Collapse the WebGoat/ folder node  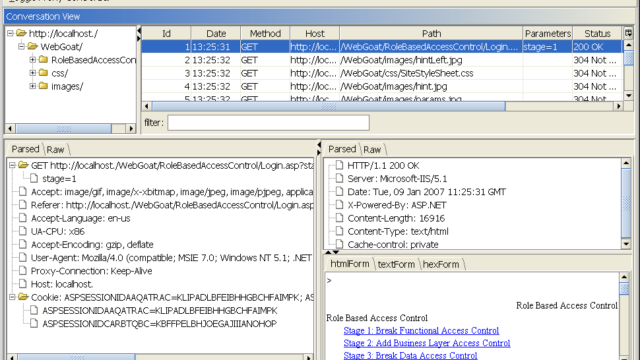tap(22, 47)
